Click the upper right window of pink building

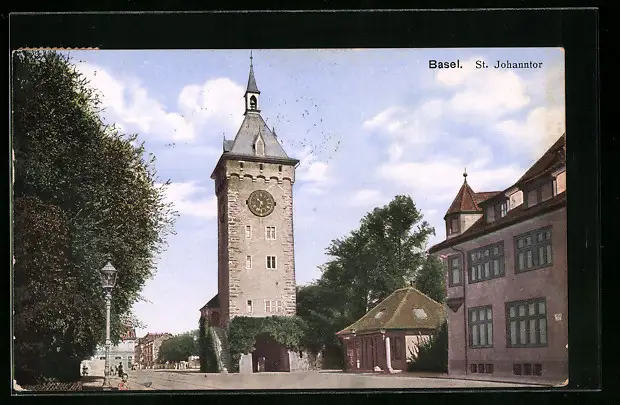tap(533, 249)
